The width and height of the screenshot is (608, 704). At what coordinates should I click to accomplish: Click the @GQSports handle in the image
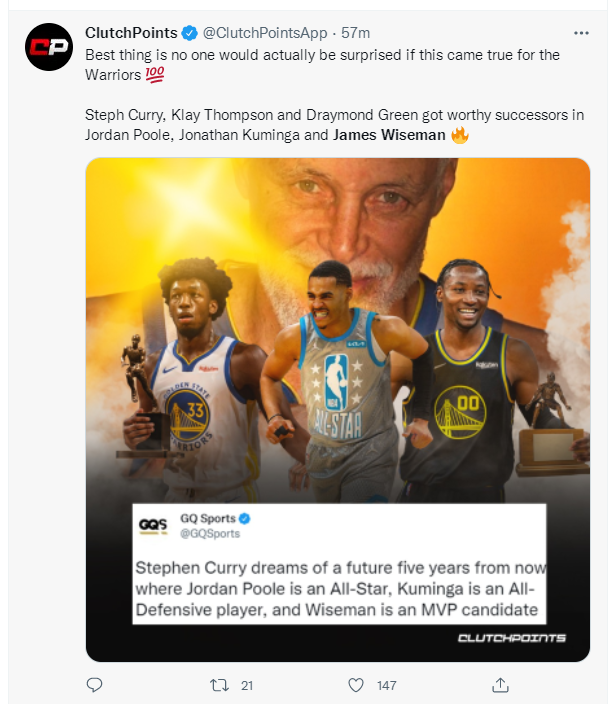point(210,533)
